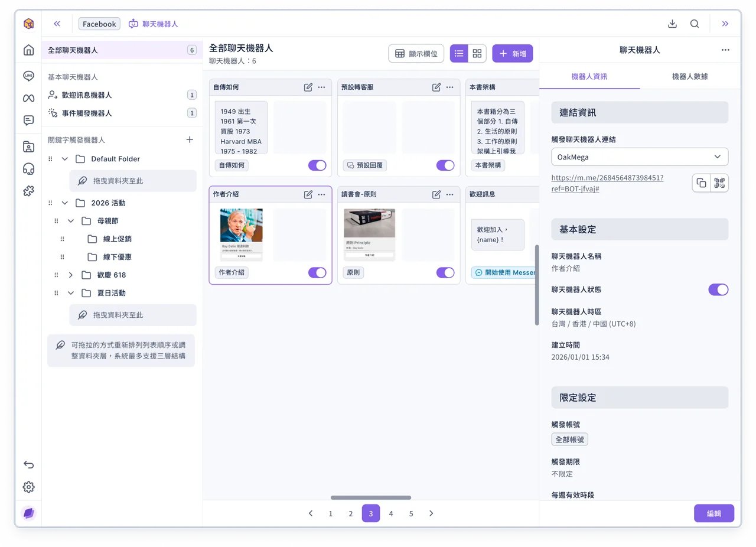
Task: Open the 聊天機器人 panel more-options menu
Action: click(725, 50)
